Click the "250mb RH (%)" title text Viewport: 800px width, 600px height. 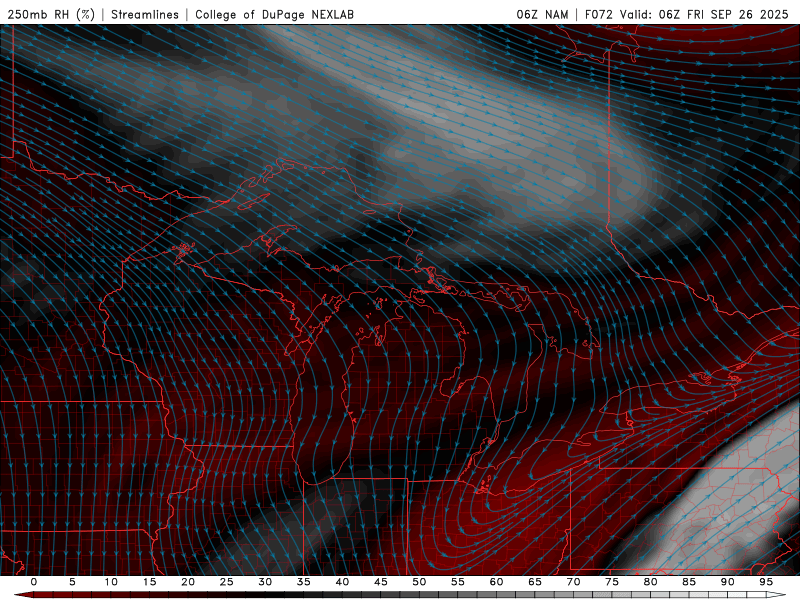pyautogui.click(x=52, y=14)
